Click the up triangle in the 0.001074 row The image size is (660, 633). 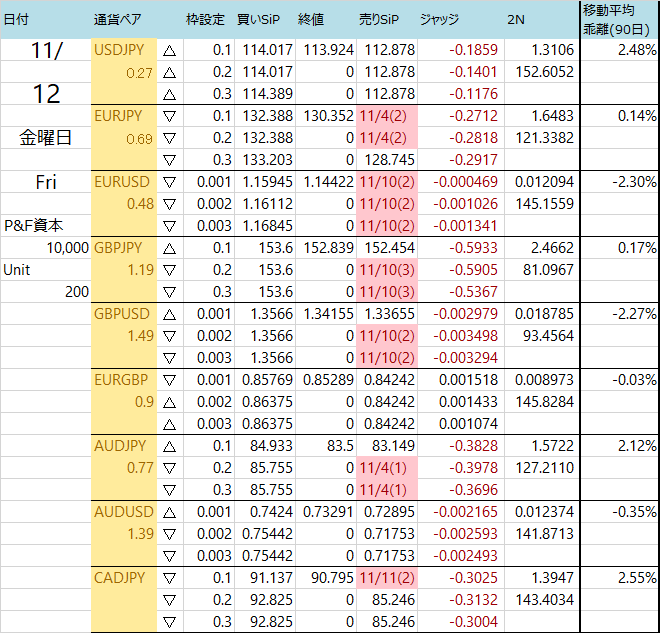(x=169, y=424)
